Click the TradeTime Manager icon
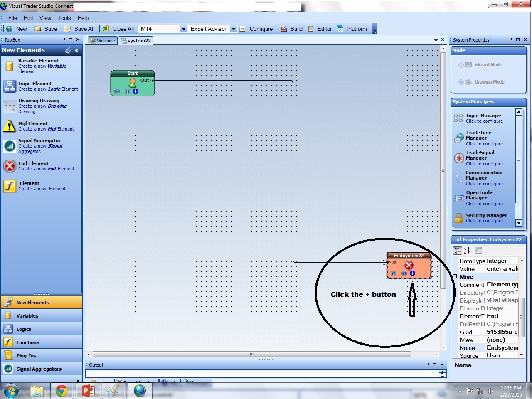The width and height of the screenshot is (532, 399). click(459, 138)
